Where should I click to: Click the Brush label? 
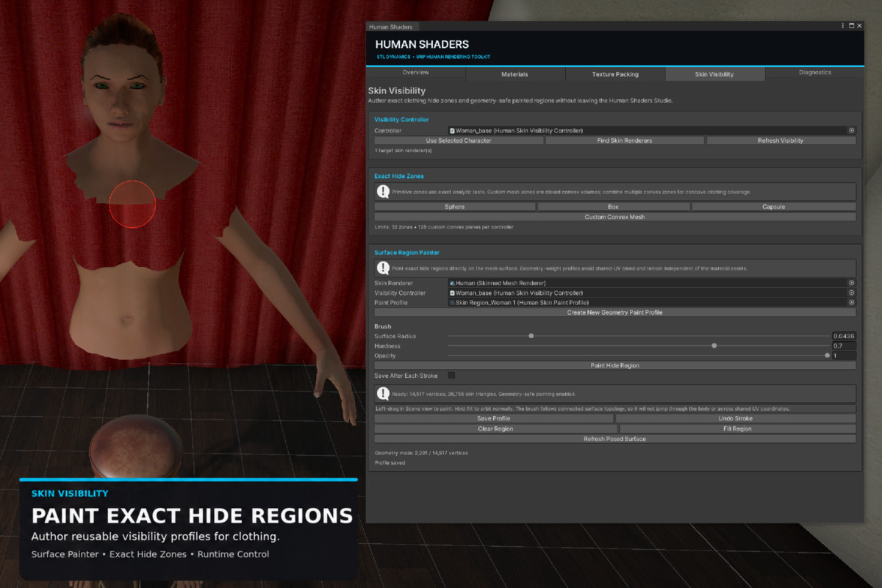383,326
